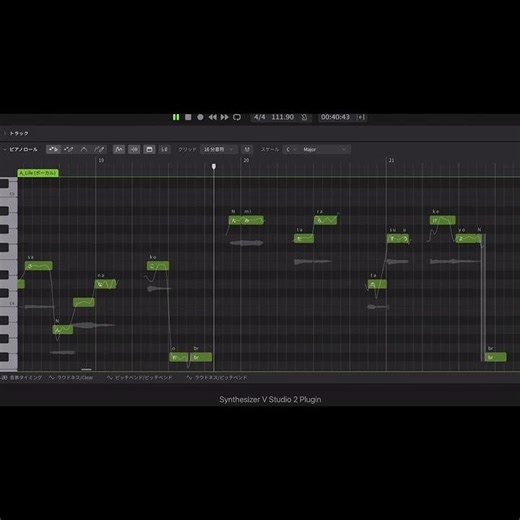Image resolution: width=520 pixels, height=520 pixels.
Task: Toggle pitch curve display button
Action: point(119,149)
